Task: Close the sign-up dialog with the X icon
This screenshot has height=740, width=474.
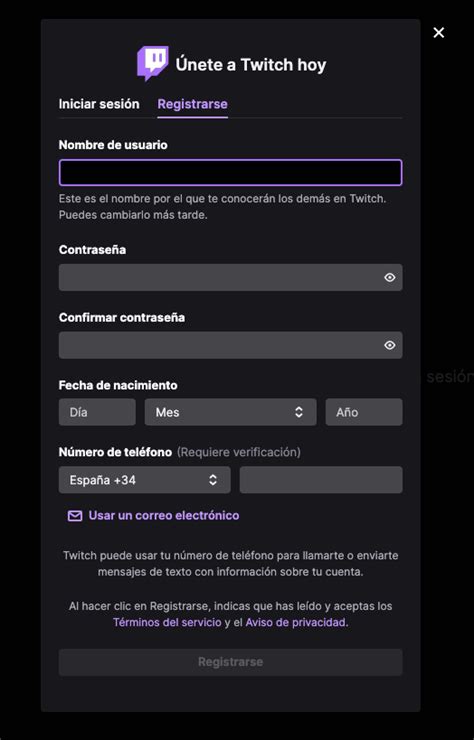Action: click(439, 33)
